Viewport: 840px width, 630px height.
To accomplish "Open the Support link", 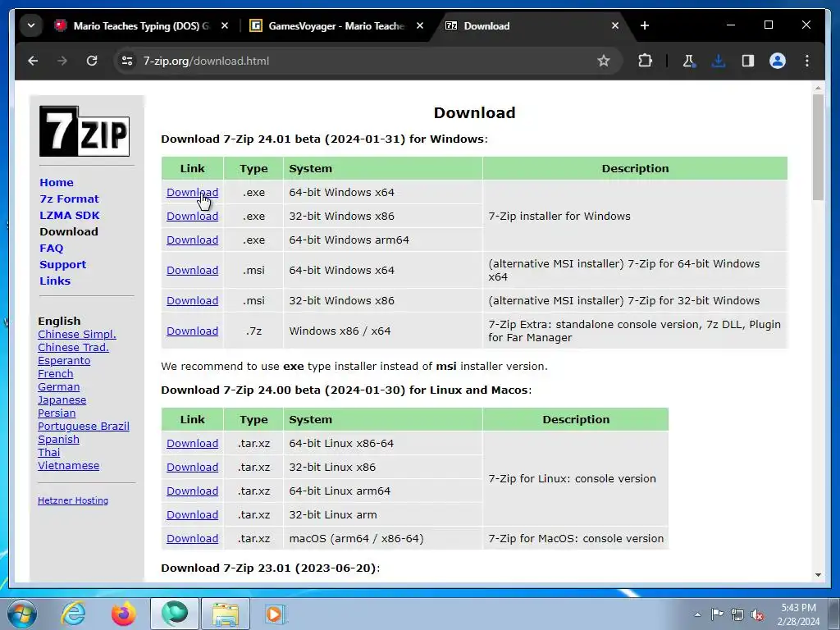I will [62, 265].
